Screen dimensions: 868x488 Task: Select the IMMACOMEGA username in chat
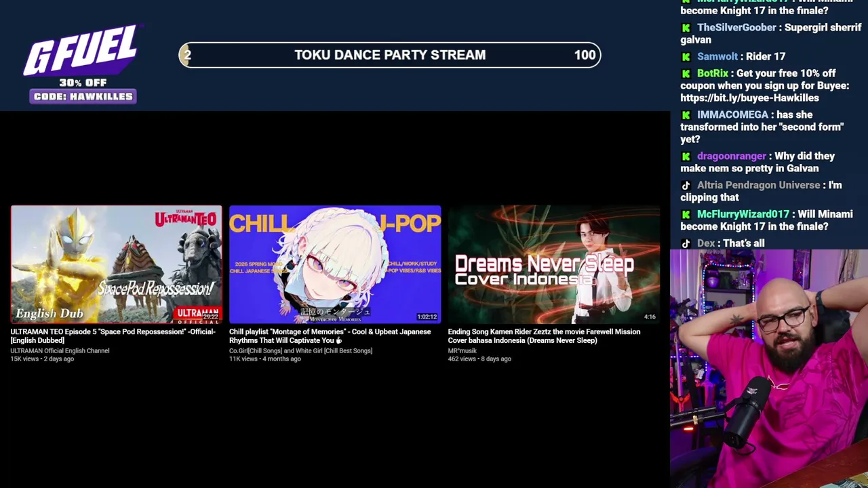point(732,115)
